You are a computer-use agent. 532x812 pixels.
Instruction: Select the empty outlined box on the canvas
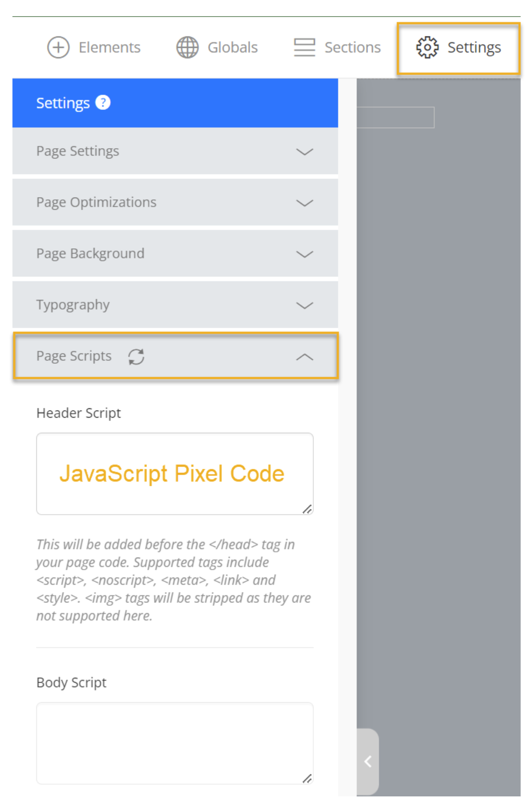click(396, 118)
